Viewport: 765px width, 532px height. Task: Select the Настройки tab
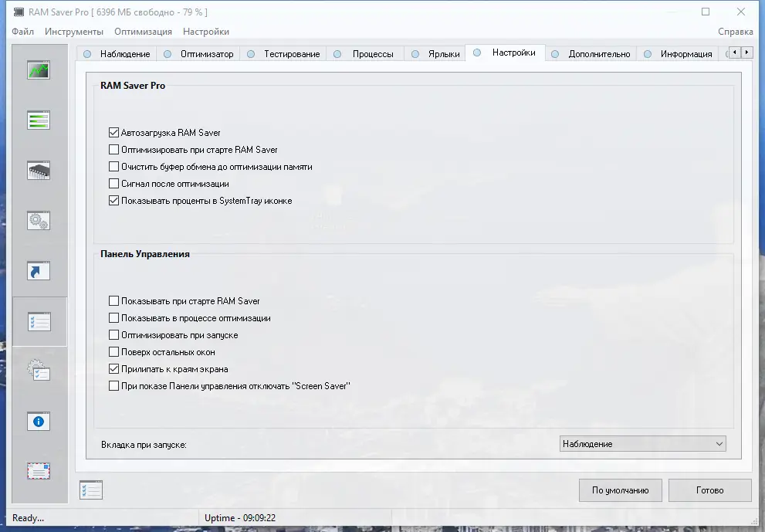click(506, 53)
